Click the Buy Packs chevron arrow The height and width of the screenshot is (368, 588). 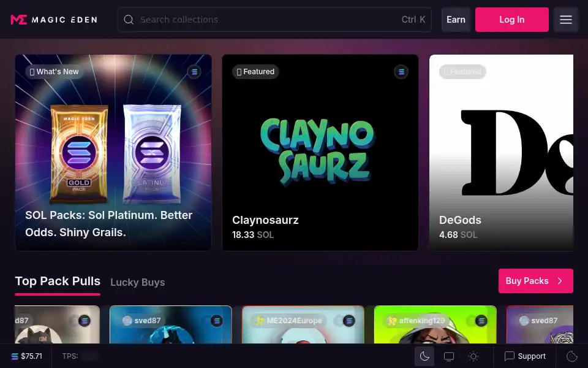pos(560,281)
